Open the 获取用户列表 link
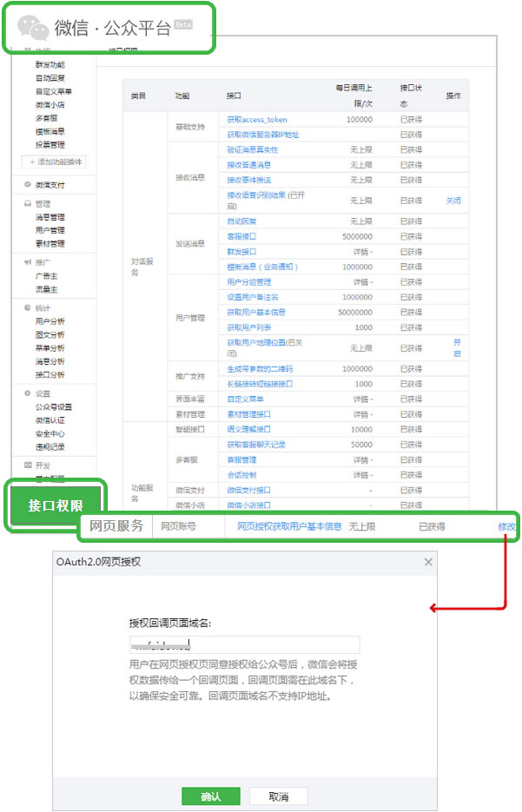Screen dimensions: 522x812 248,327
